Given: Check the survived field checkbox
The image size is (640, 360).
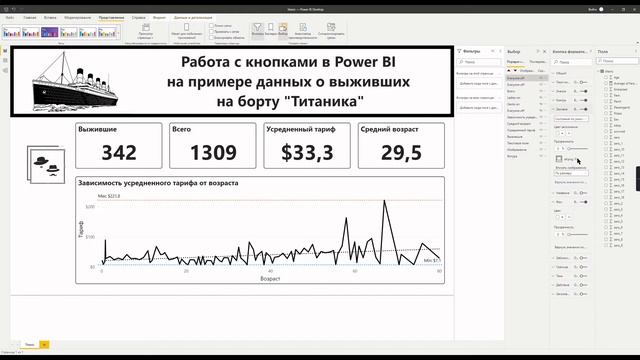Looking at the screenshot, I should [606, 131].
